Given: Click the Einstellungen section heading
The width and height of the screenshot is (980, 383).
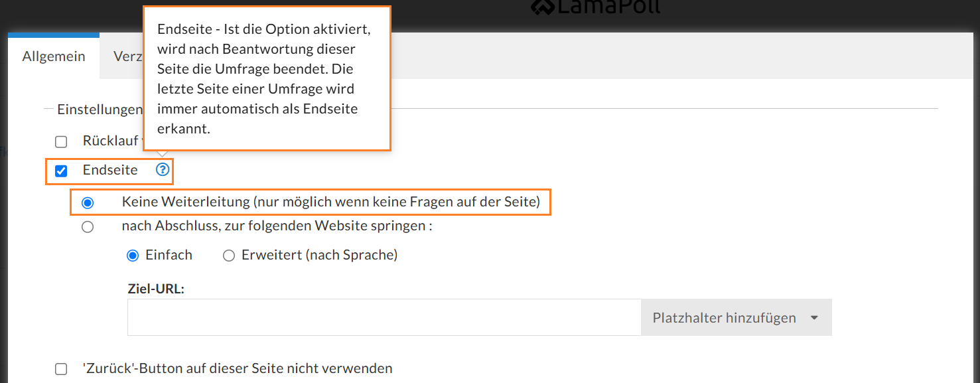Looking at the screenshot, I should click(x=100, y=109).
